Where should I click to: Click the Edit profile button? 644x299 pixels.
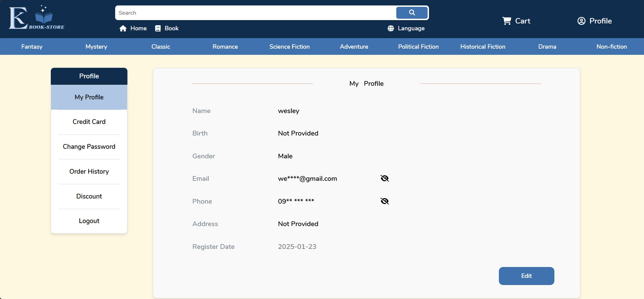[x=526, y=276]
